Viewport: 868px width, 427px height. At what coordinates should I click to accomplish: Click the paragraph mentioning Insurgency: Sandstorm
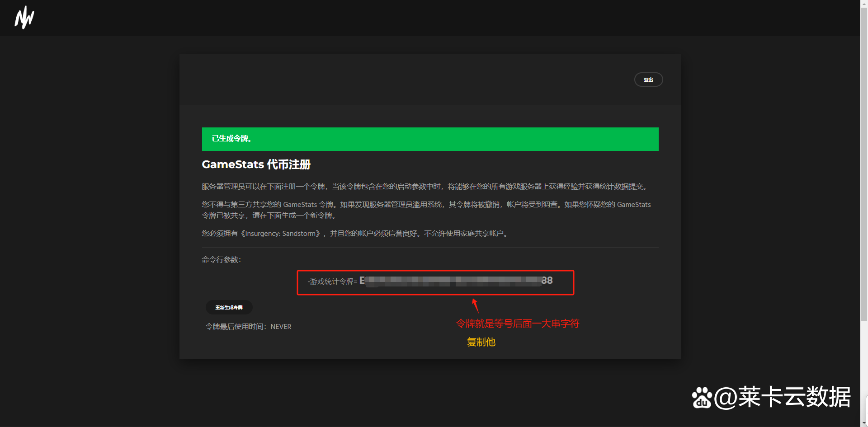[356, 234]
